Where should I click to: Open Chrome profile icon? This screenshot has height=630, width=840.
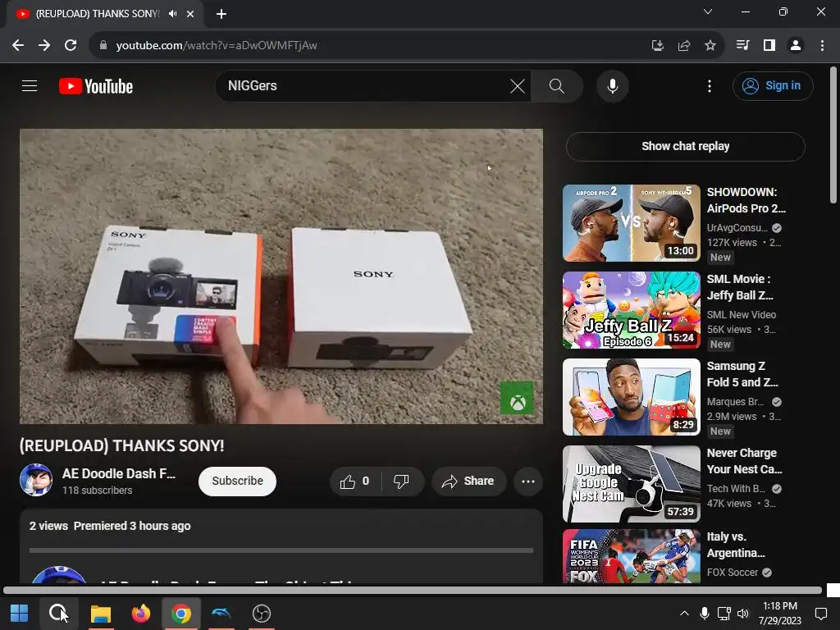pyautogui.click(x=796, y=46)
